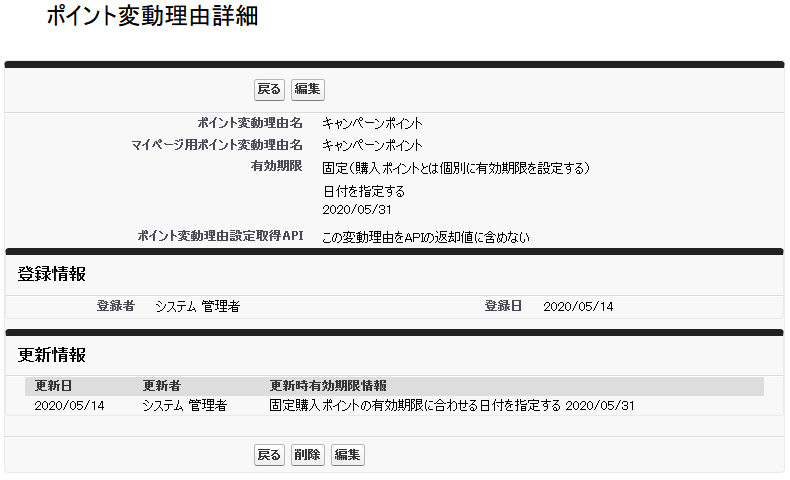Click the 登録情報 section header
Viewport: 790px width, 480px height.
tap(52, 273)
